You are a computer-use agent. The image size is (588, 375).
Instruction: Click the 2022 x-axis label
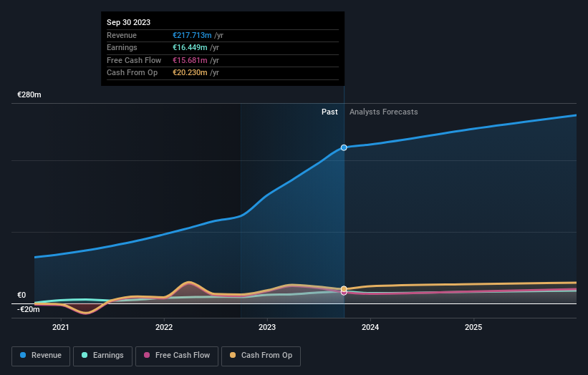[x=164, y=327]
